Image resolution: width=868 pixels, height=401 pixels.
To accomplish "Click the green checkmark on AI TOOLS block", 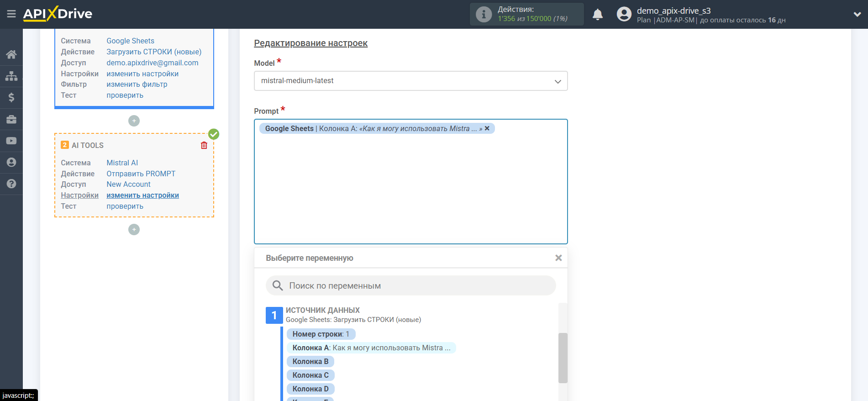I will click(214, 134).
